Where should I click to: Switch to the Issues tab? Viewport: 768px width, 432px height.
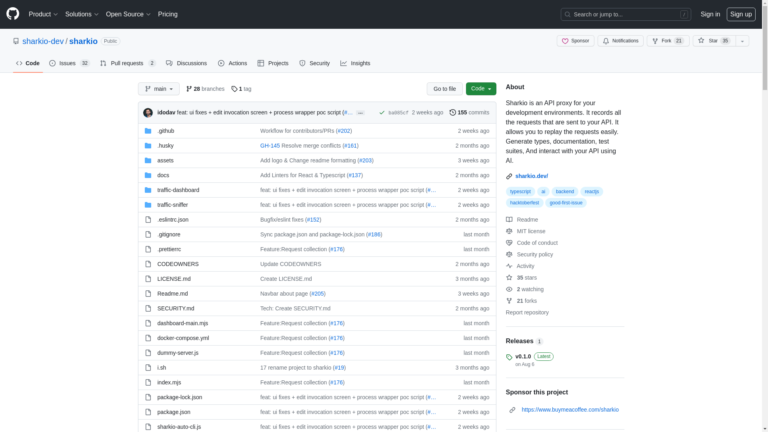click(69, 63)
